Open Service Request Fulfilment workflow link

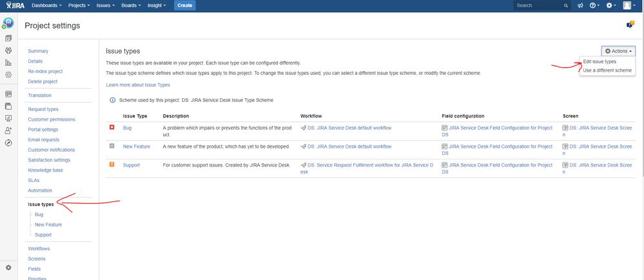coord(367,168)
